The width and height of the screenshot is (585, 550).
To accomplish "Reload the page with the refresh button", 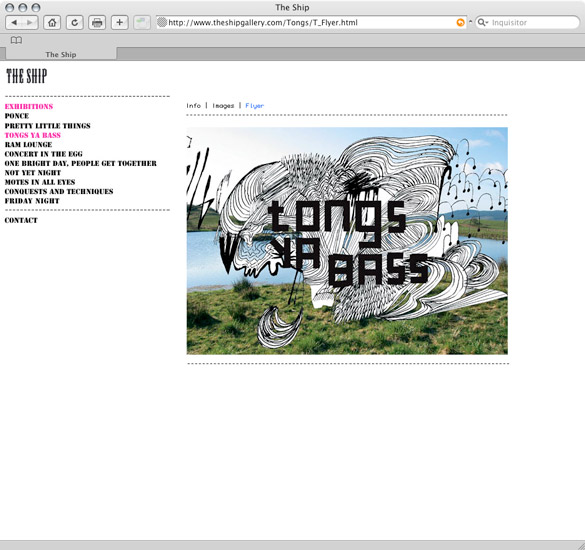I will (x=75, y=23).
